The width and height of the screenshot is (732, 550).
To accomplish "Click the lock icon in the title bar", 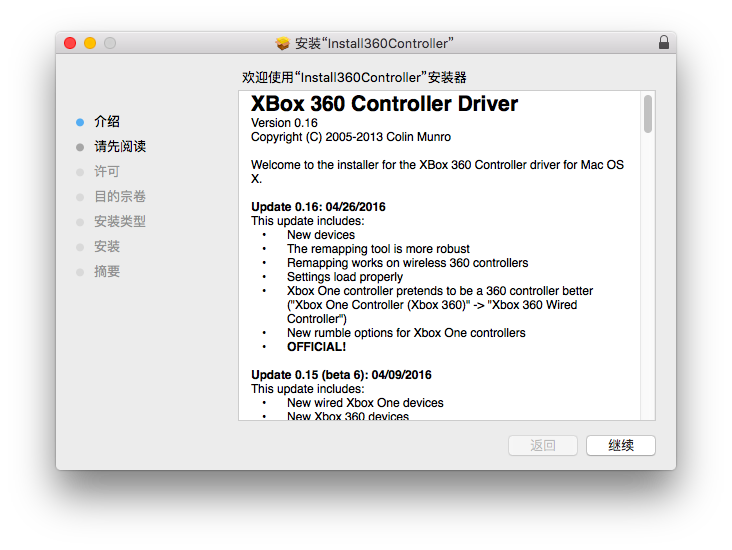I will pyautogui.click(x=663, y=43).
